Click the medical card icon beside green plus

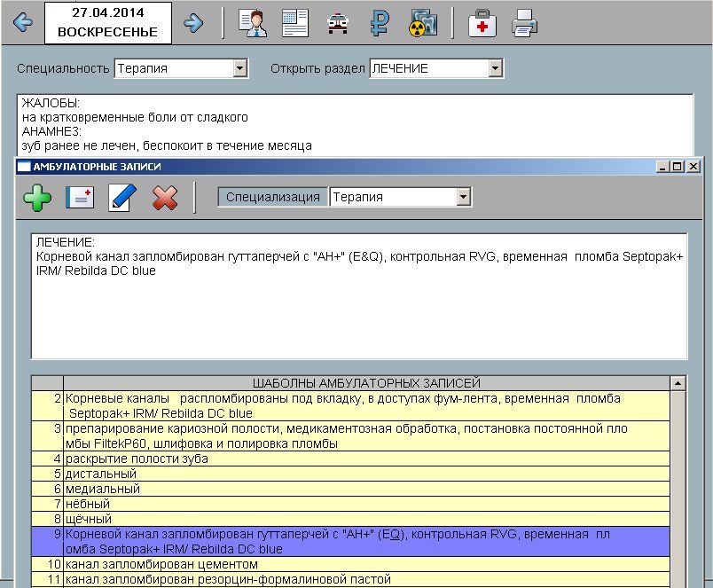click(80, 197)
